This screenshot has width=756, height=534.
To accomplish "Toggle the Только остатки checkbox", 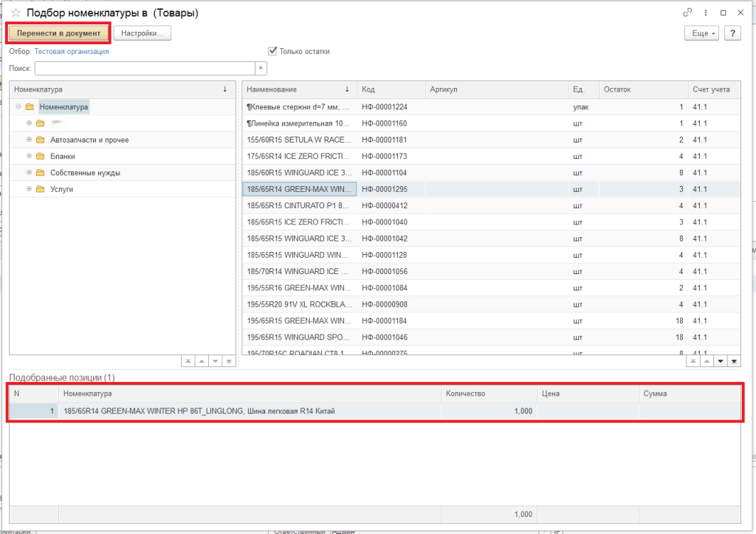I will coord(273,52).
